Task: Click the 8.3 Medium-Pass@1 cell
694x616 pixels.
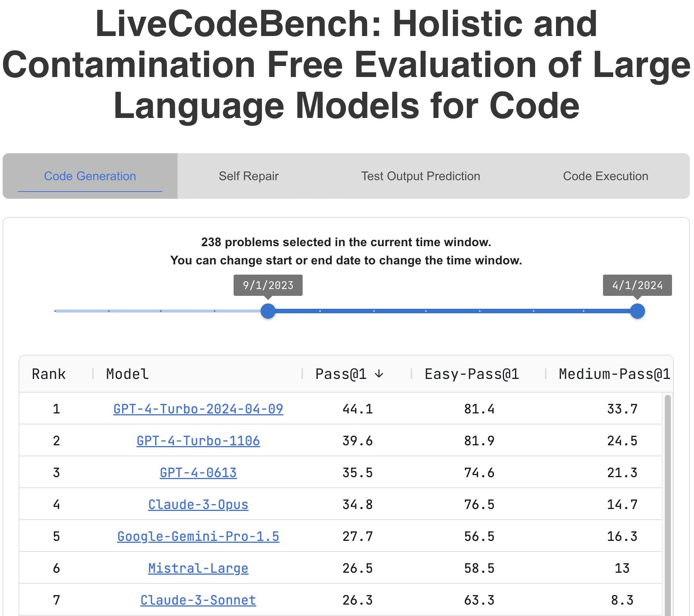Action: (x=622, y=600)
